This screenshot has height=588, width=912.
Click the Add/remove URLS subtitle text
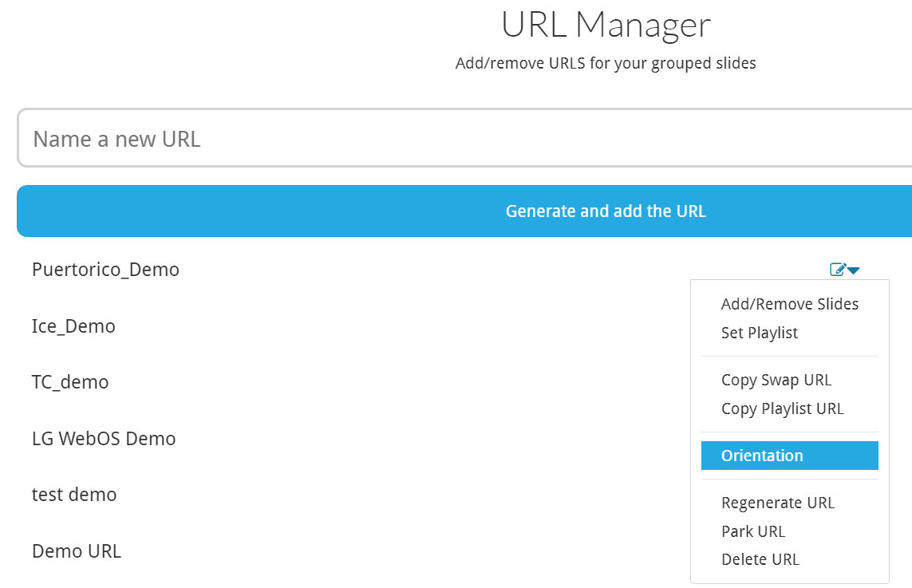606,63
